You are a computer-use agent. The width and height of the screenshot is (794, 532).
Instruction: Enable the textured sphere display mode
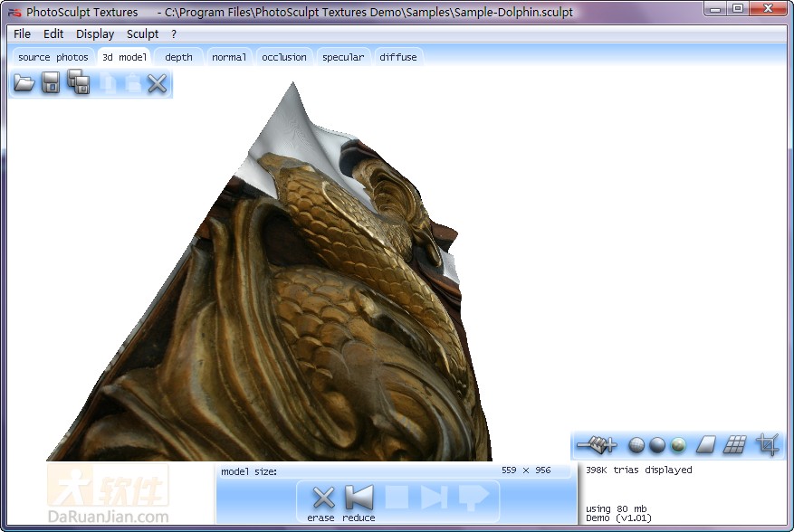[678, 445]
